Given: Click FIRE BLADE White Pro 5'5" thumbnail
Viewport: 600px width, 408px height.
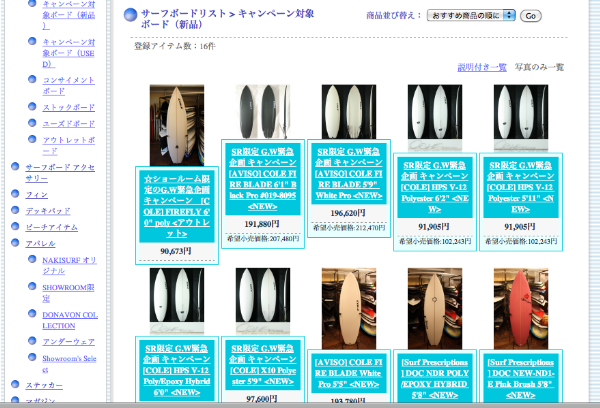Looking at the screenshot, I should point(349,308).
